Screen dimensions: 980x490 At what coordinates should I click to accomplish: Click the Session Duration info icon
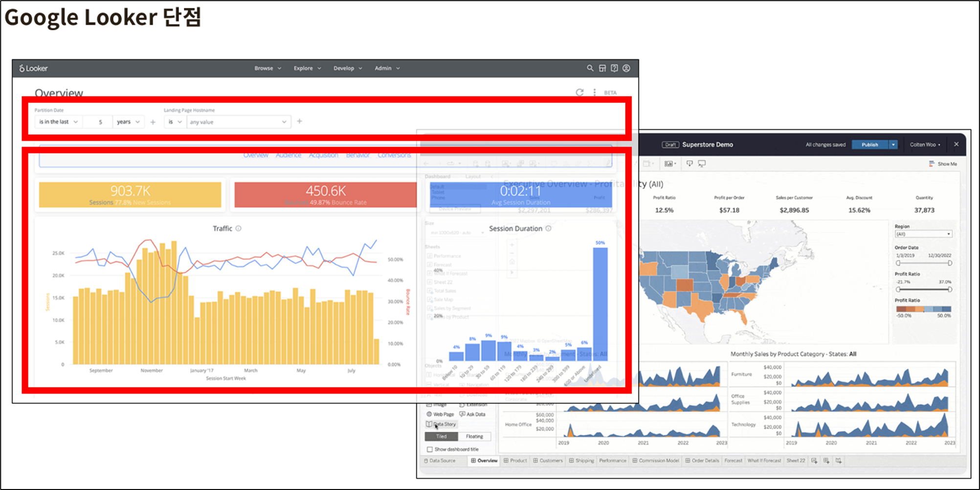[549, 228]
